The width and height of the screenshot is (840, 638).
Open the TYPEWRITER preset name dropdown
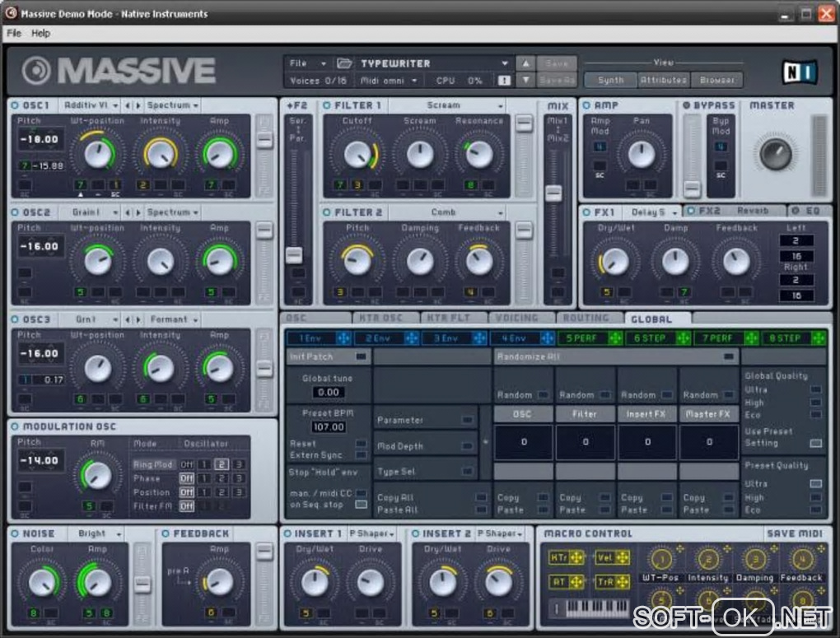point(433,63)
